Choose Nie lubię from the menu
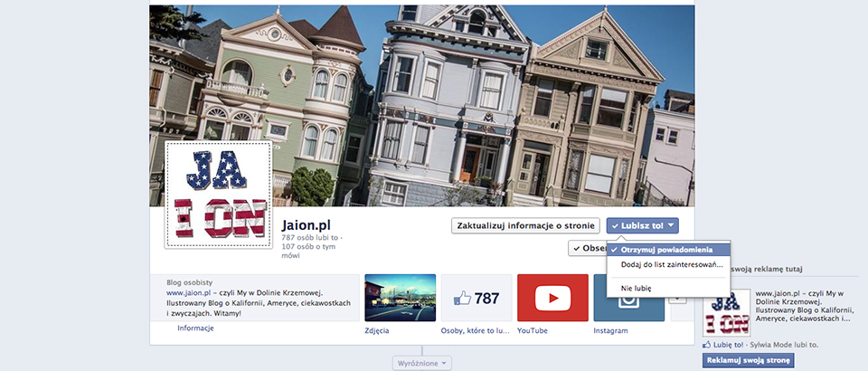The width and height of the screenshot is (868, 371). pyautogui.click(x=636, y=288)
